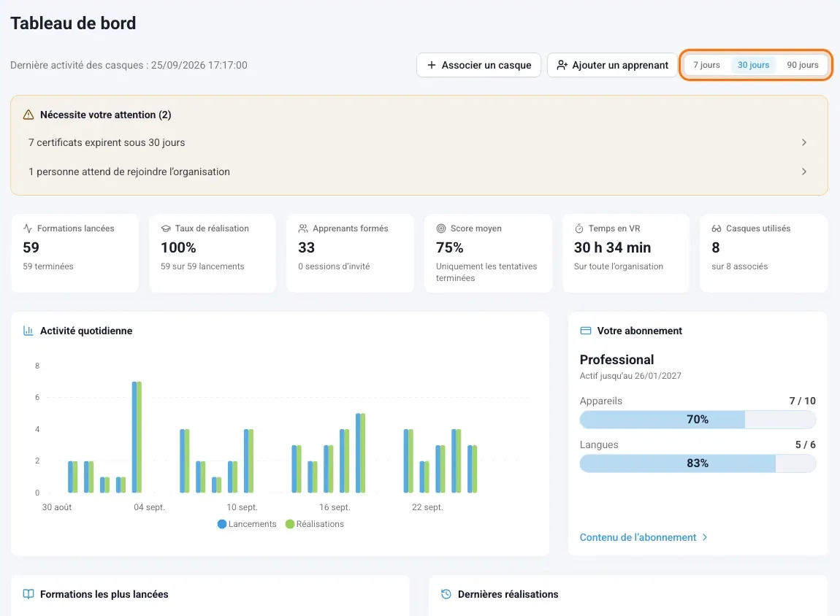The height and width of the screenshot is (616, 840).
Task: Click the 7 / 10 devices count
Action: pos(802,401)
